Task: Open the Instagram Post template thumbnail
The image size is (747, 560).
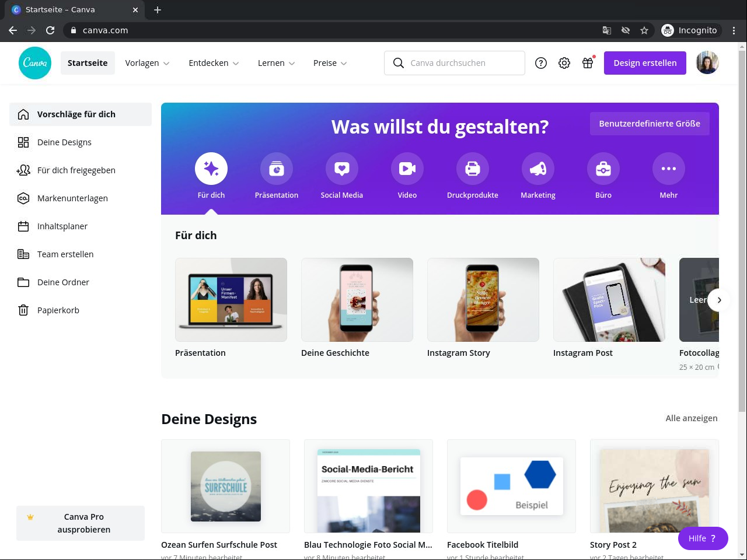Action: coord(609,300)
